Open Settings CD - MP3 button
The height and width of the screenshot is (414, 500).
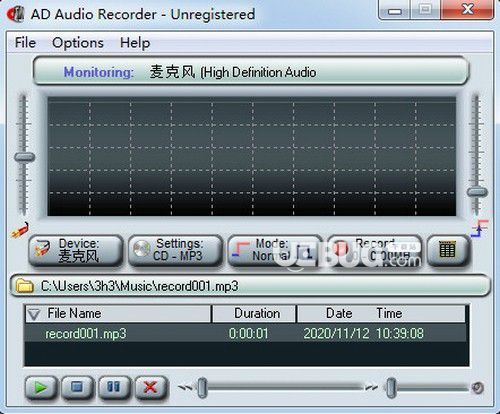tap(175, 251)
